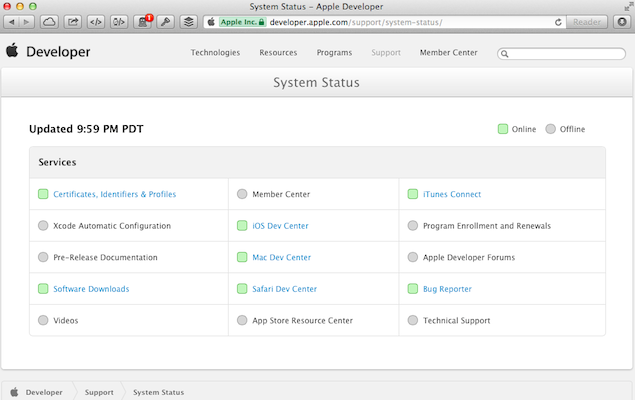Open the iTunes Connect link
The width and height of the screenshot is (635, 400).
pos(452,194)
